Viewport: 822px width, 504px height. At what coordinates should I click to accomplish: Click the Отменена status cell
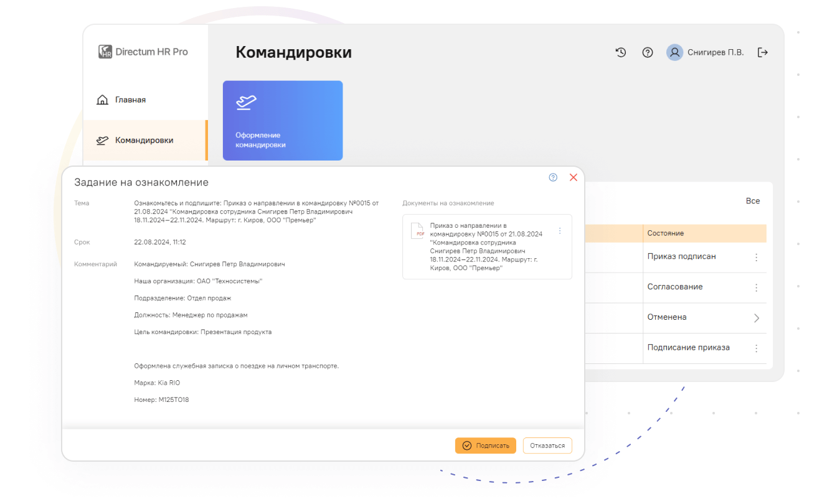pos(667,317)
